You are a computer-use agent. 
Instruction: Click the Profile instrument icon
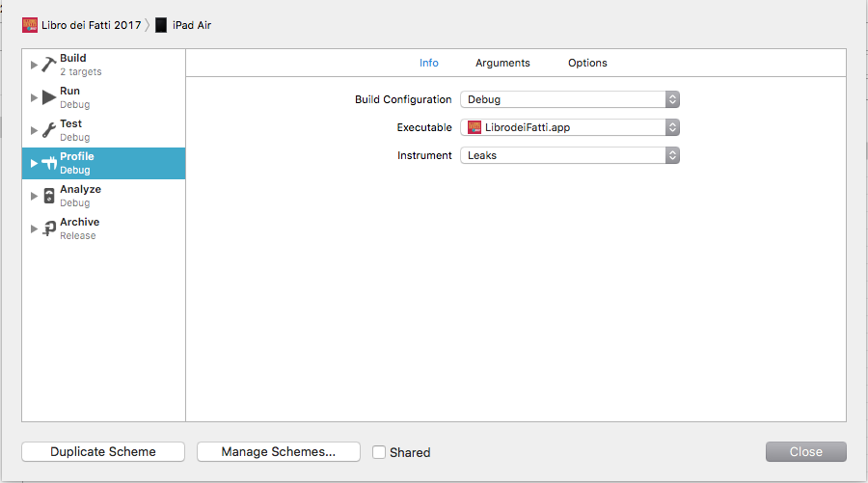click(49, 163)
